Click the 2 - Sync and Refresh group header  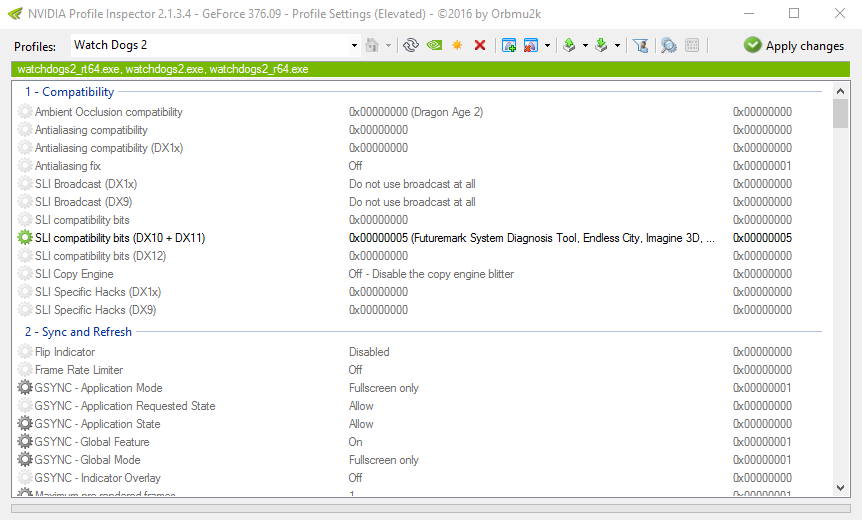tap(78, 331)
